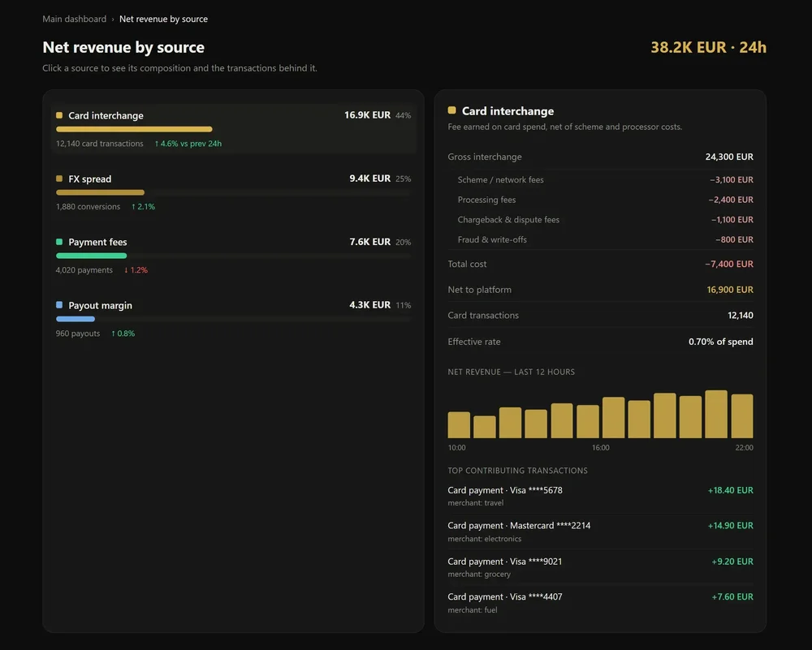Click '9.4K EUR' value
Image resolution: width=812 pixels, height=650 pixels.
click(369, 178)
